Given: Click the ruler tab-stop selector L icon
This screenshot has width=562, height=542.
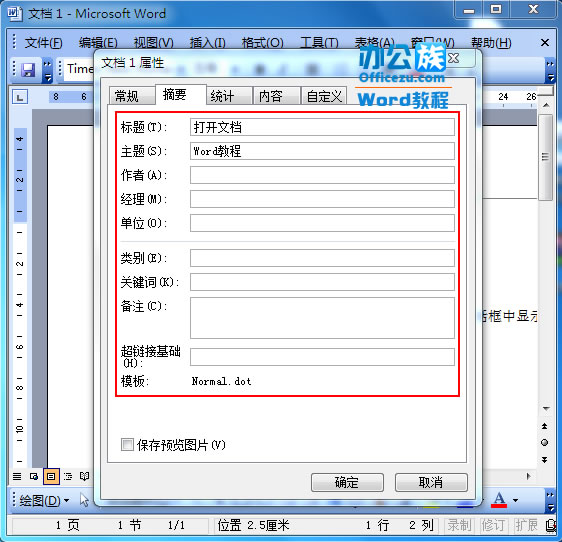Looking at the screenshot, I should (x=20, y=97).
